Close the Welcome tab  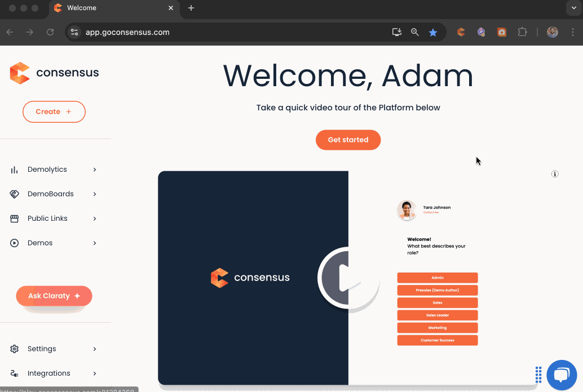click(x=171, y=8)
